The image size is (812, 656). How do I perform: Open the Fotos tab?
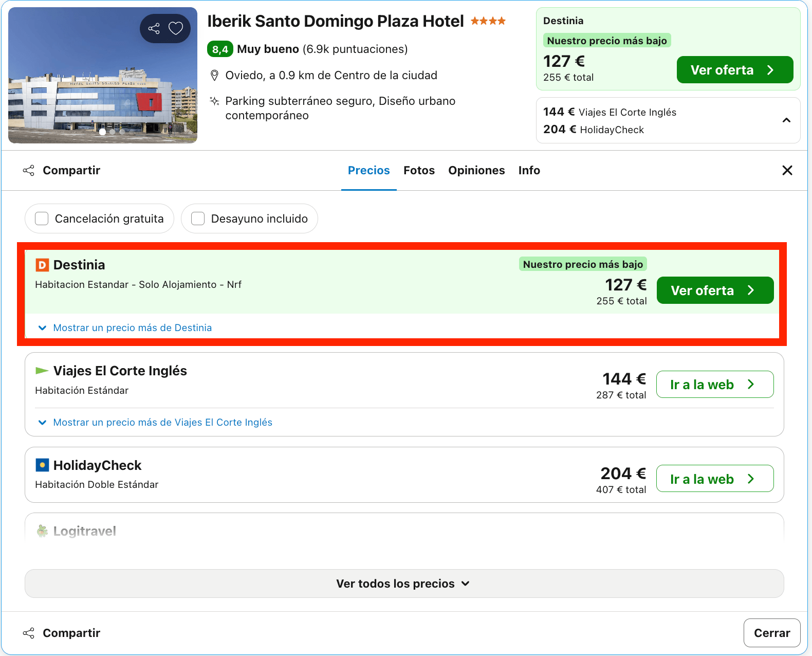tap(419, 170)
